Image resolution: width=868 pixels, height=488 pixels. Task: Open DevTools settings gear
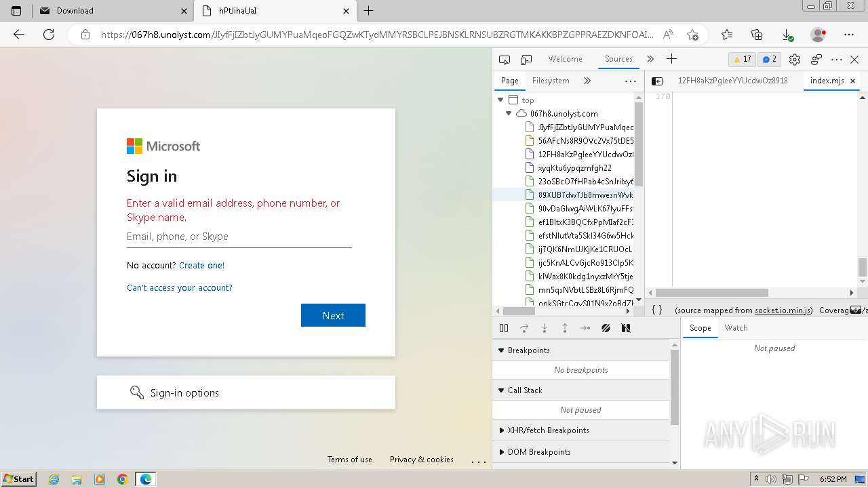pyautogui.click(x=795, y=60)
